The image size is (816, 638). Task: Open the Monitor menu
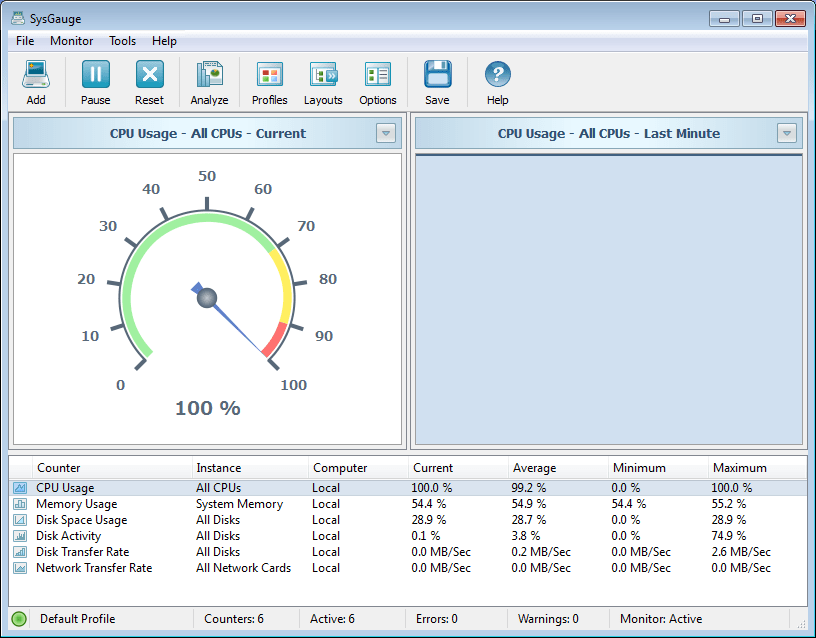point(71,41)
